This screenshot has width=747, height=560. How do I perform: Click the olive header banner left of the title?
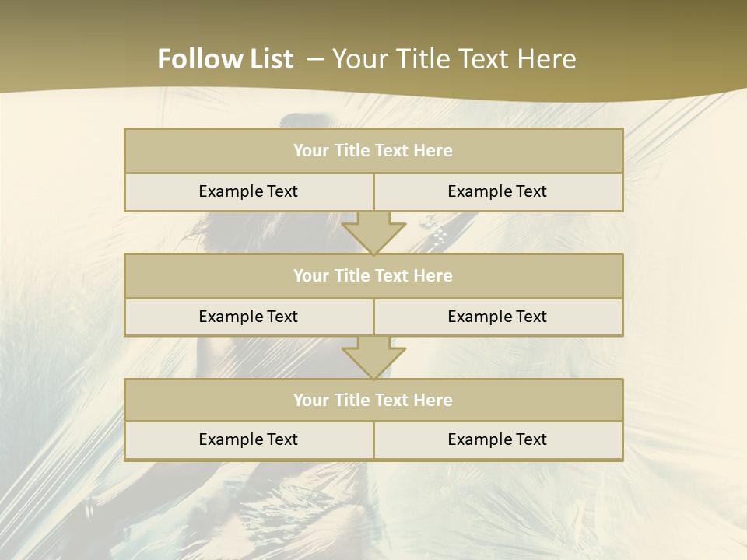point(70,54)
